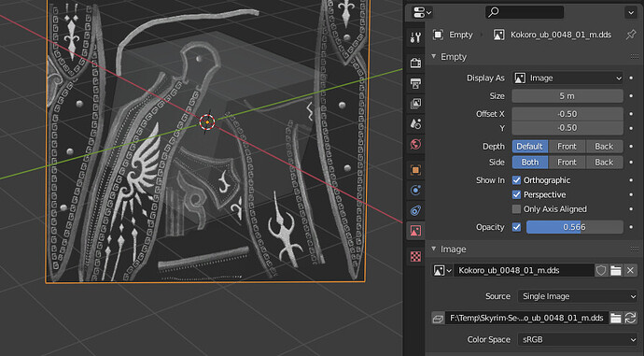Collapse the Image panel
This screenshot has height=356, width=644.
point(434,249)
